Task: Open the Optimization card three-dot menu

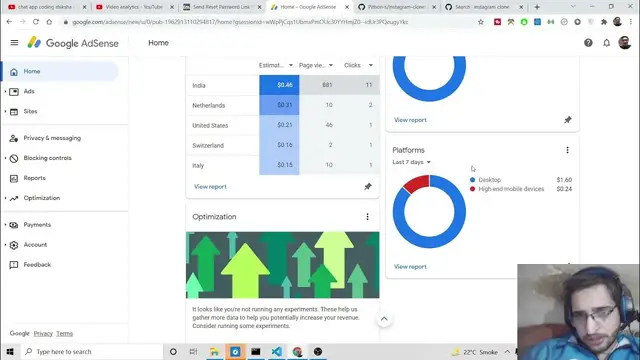Action: [x=367, y=217]
